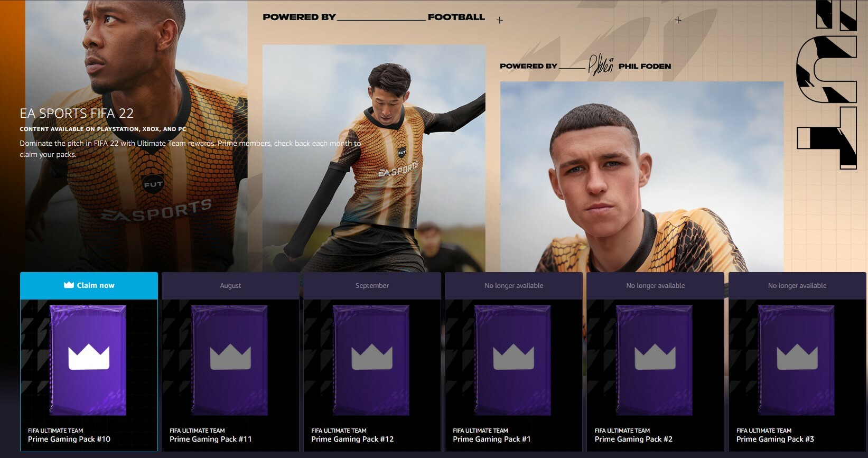The width and height of the screenshot is (868, 458).
Task: Click the Phil Foden portrait image
Action: (x=642, y=177)
